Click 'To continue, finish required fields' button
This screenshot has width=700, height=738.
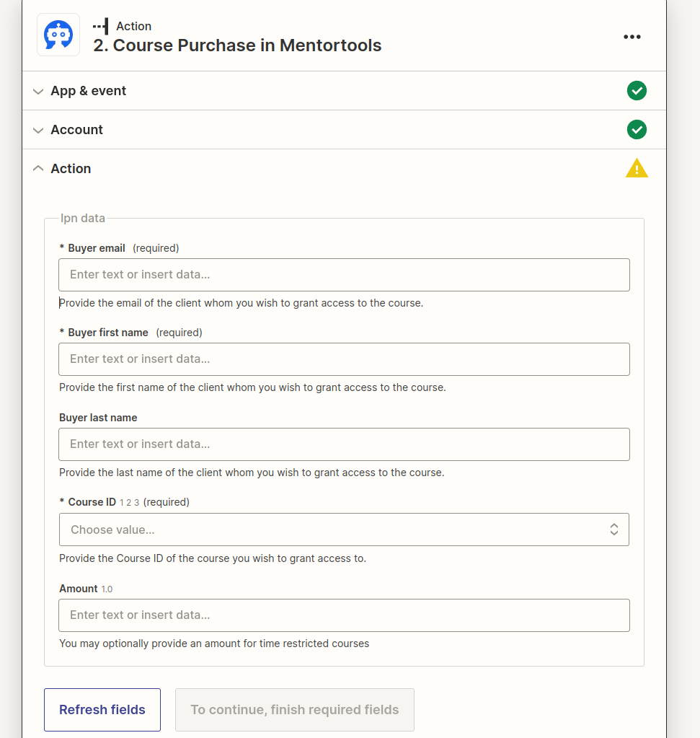pos(294,710)
